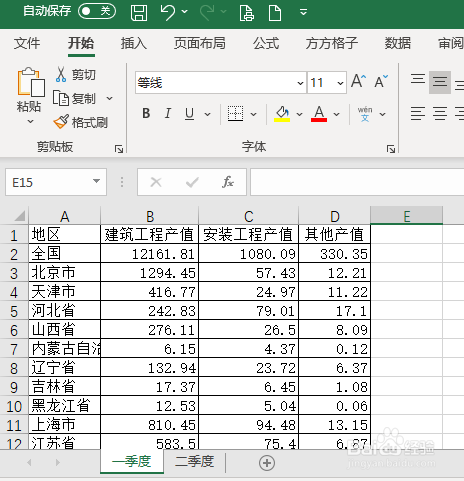Open the 公式 tab
464x481 pixels.
(266, 44)
